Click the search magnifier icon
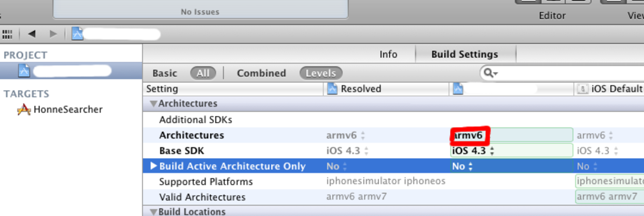 coord(489,73)
